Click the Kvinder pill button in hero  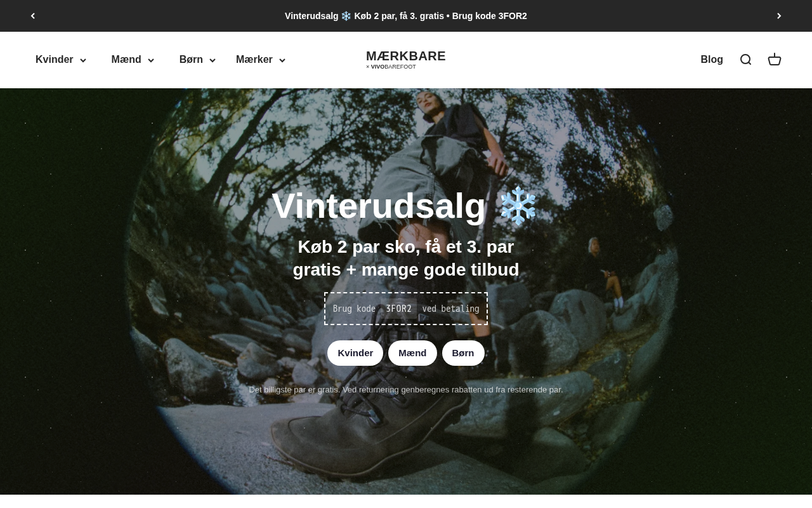355,353
